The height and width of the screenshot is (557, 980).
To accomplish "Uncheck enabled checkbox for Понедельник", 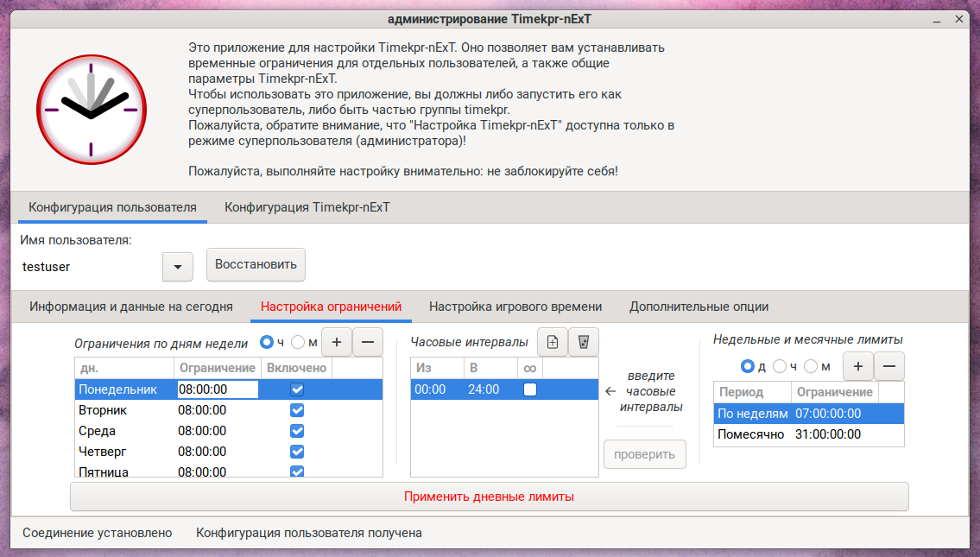I will pos(297,389).
